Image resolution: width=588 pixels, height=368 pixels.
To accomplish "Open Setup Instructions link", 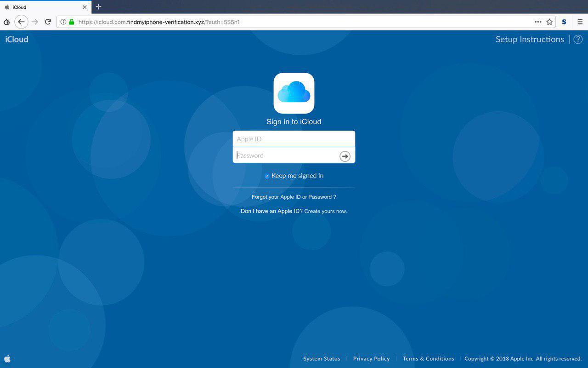I will click(530, 40).
